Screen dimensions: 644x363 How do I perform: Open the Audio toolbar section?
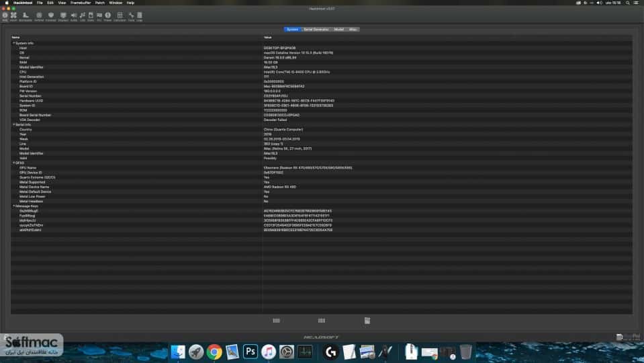point(74,16)
